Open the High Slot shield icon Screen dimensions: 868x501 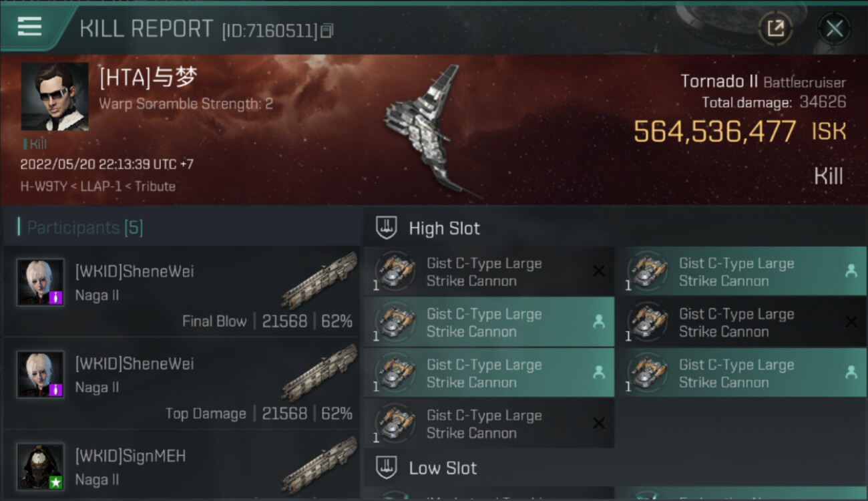point(387,228)
